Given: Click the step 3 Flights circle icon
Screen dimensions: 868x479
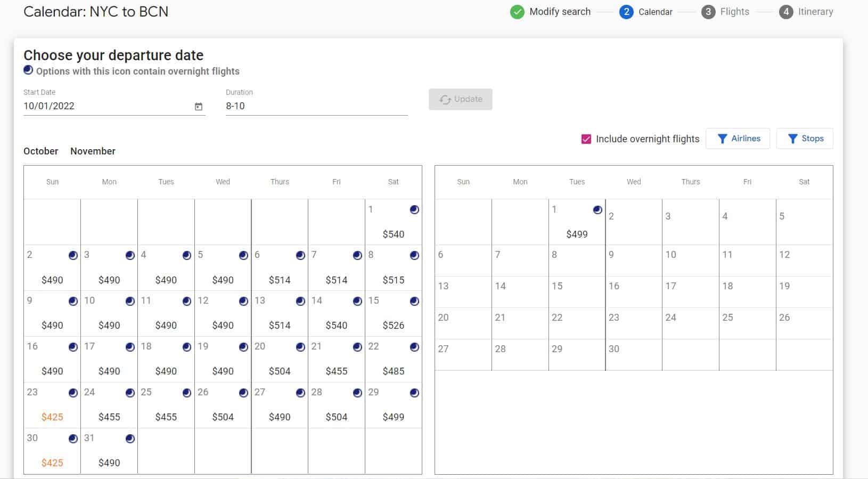Looking at the screenshot, I should click(708, 12).
